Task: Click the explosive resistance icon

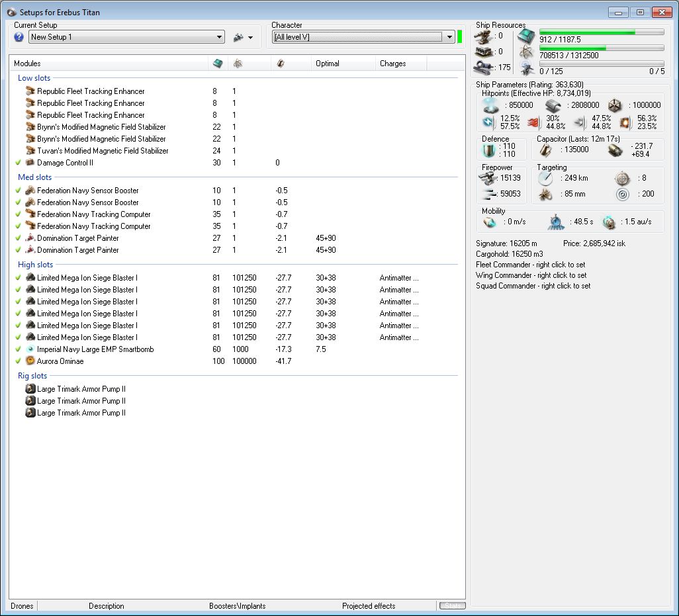Action: pyautogui.click(x=625, y=123)
